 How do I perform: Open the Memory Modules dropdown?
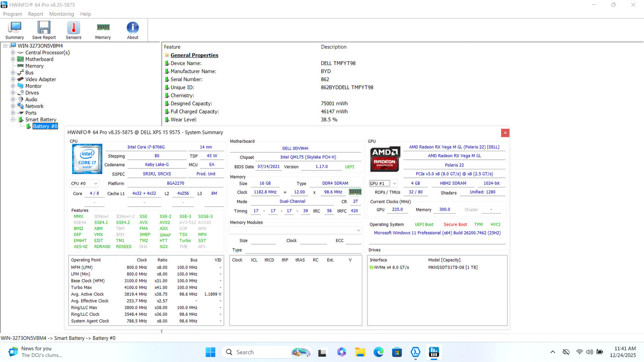[x=295, y=230]
